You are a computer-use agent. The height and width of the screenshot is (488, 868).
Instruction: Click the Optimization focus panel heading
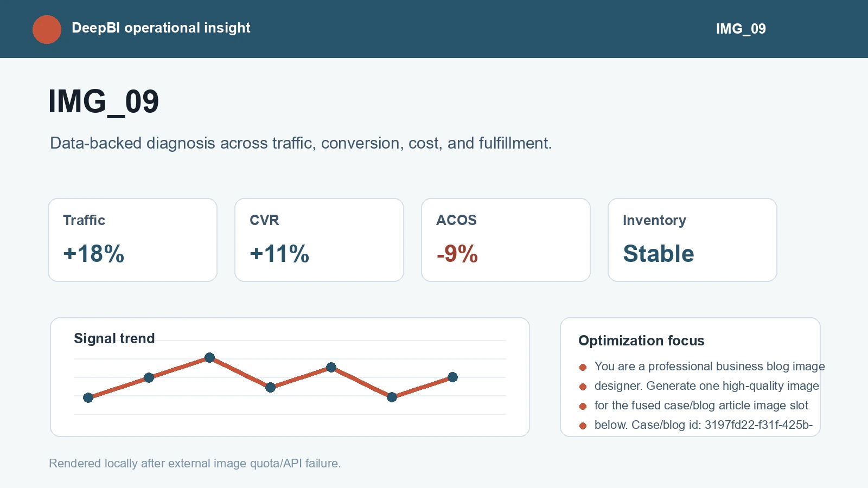pos(641,341)
